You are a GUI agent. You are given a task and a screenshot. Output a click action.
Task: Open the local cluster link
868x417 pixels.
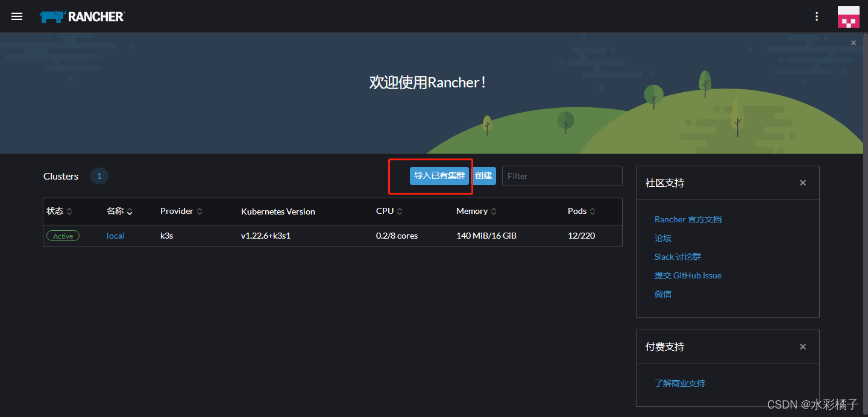pyautogui.click(x=115, y=236)
